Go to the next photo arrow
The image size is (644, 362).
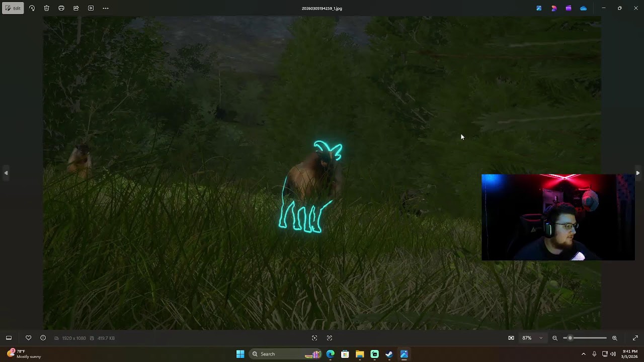637,173
